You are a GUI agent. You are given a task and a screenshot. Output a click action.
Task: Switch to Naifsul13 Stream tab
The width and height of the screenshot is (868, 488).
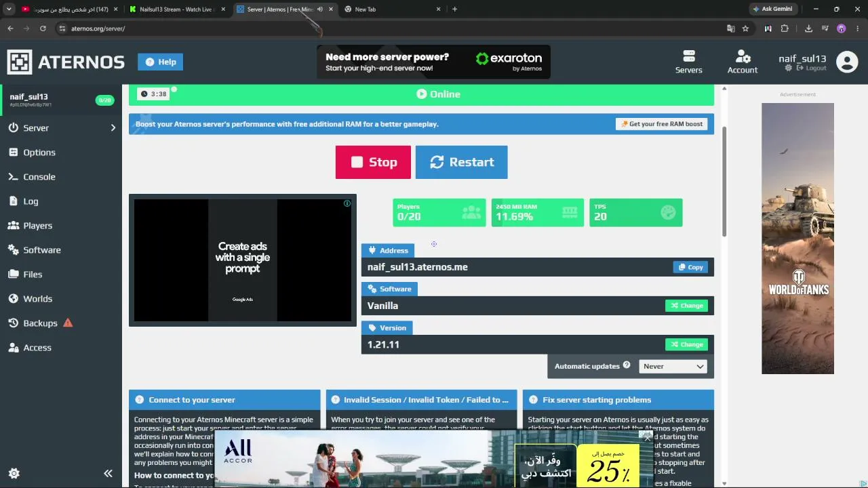[177, 9]
